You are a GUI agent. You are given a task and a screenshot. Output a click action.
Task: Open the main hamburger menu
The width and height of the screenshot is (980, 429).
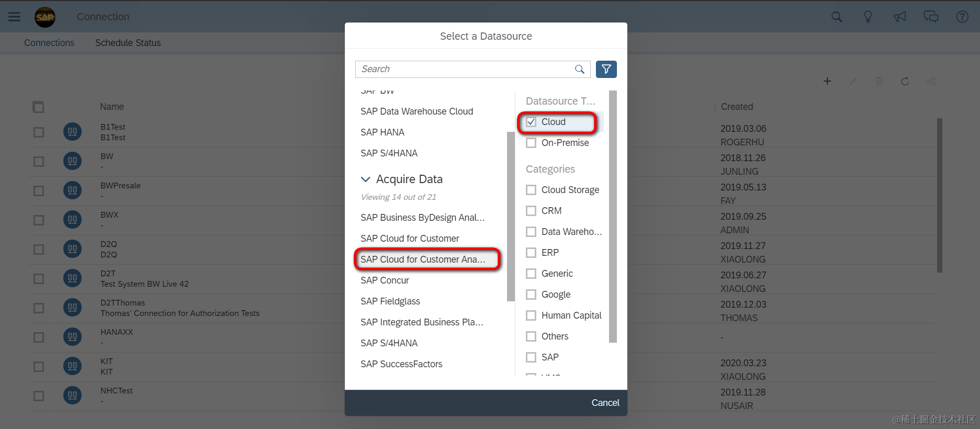click(15, 17)
